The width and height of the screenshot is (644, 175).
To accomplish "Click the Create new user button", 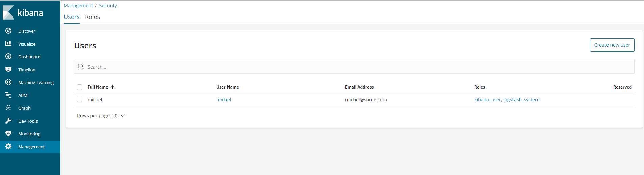I will click(612, 45).
